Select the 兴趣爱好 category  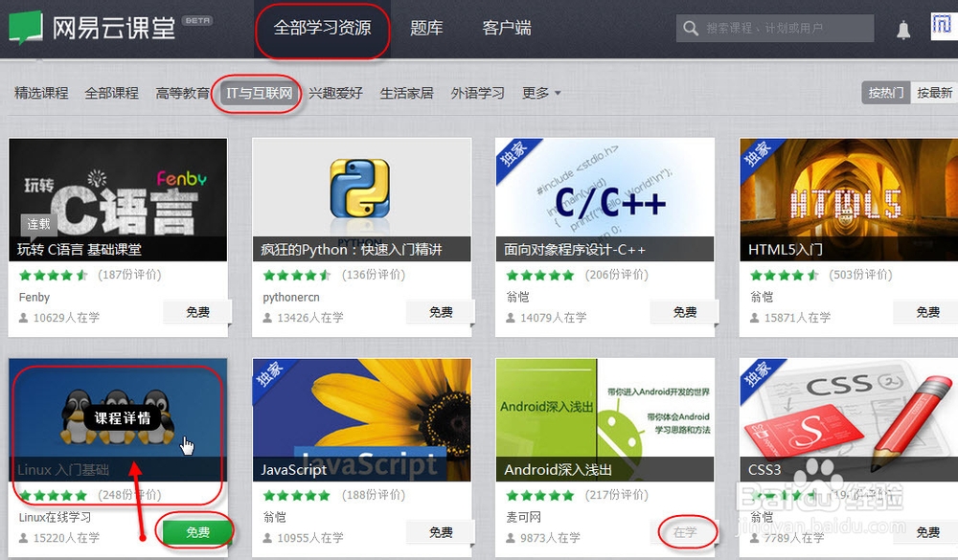336,93
